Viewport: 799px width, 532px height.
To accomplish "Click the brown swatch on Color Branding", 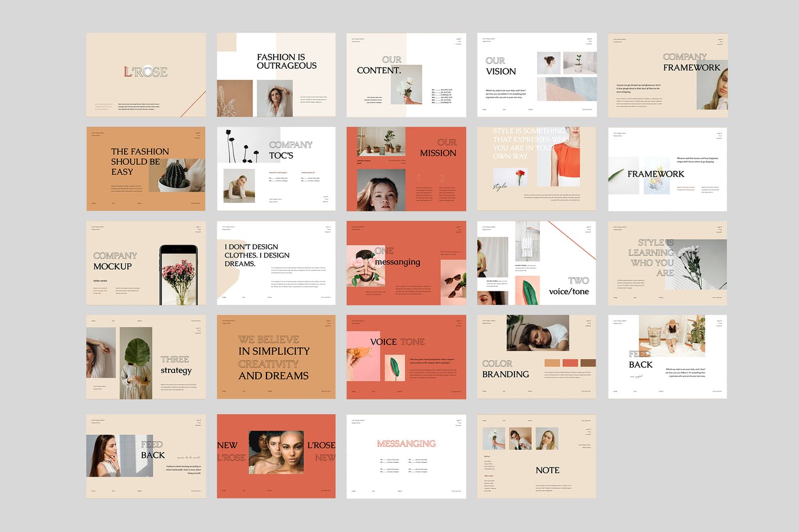I will coord(588,363).
